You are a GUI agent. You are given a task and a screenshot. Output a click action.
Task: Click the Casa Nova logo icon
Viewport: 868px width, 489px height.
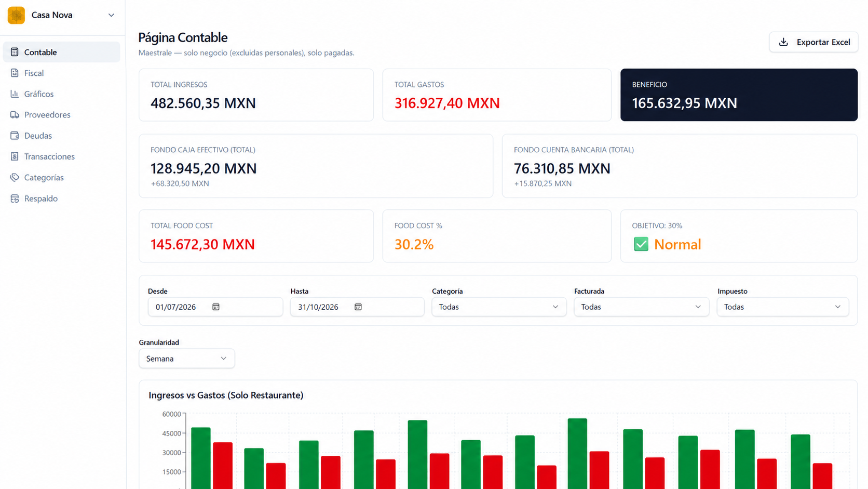coord(16,15)
